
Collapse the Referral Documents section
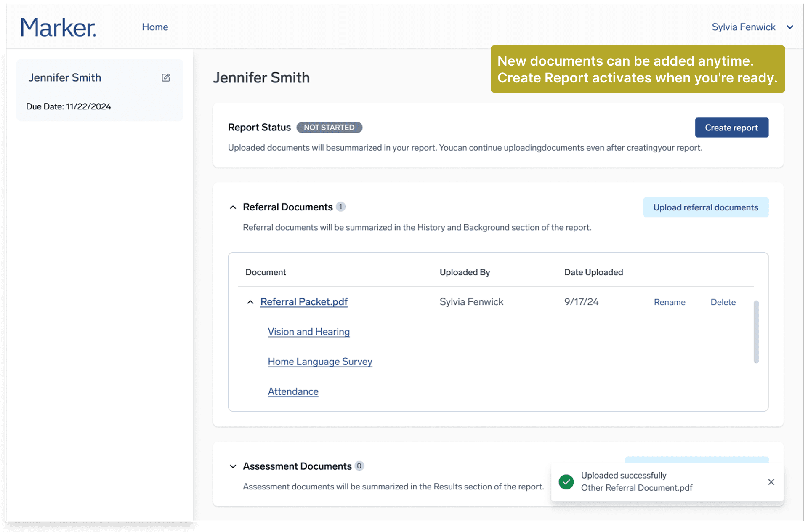[233, 207]
